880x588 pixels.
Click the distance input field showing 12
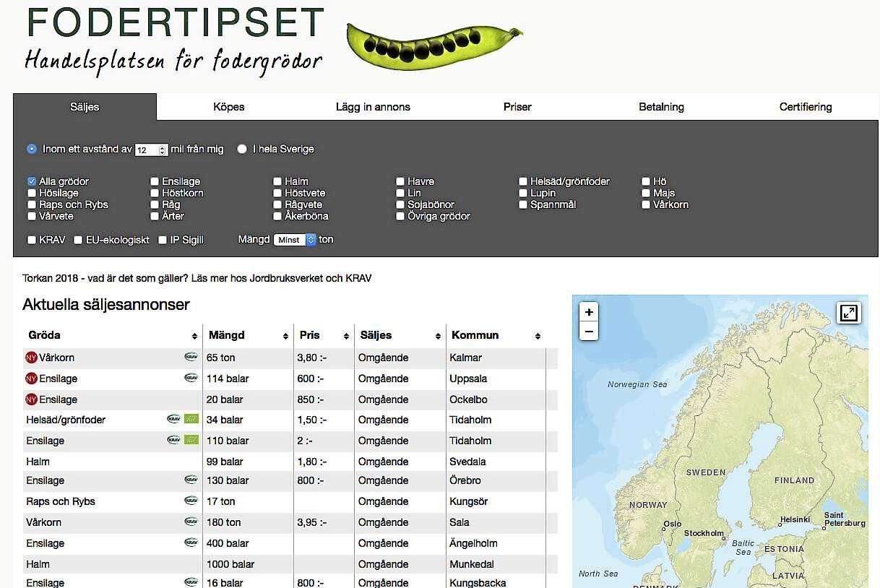(x=146, y=150)
